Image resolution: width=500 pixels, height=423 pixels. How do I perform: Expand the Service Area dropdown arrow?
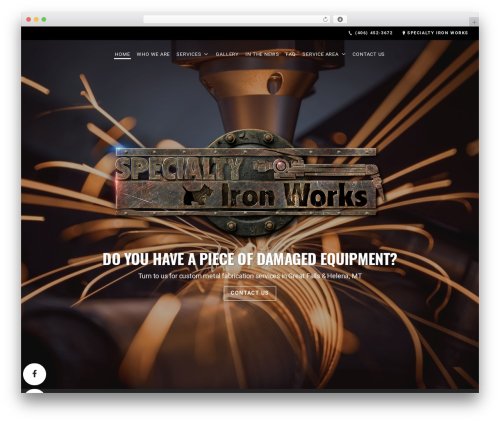tap(344, 54)
